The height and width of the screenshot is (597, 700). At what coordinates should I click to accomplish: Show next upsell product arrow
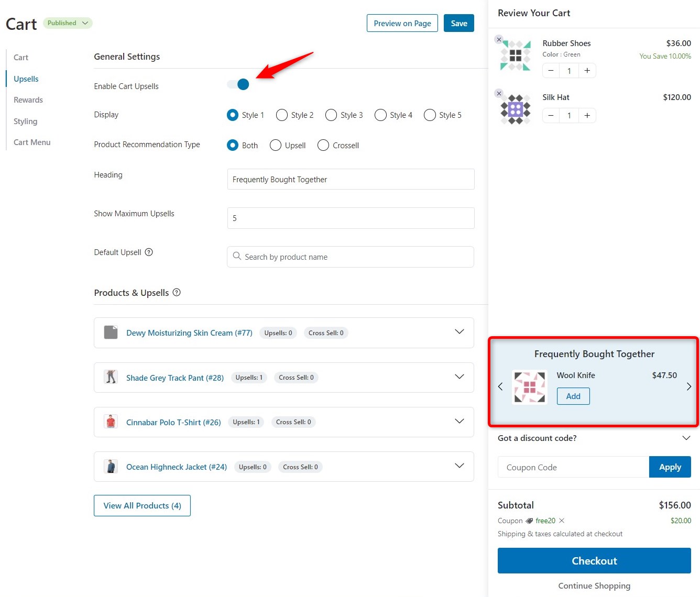pos(689,386)
